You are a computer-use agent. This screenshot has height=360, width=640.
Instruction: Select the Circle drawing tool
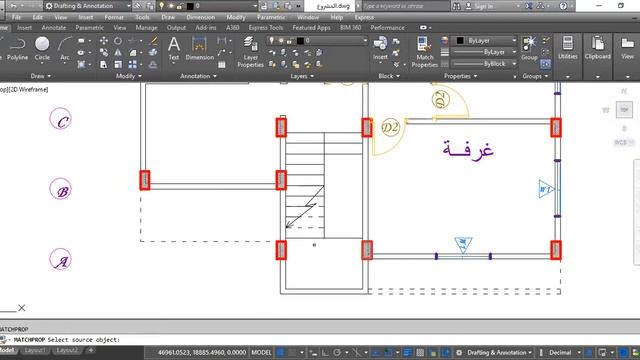[42, 49]
